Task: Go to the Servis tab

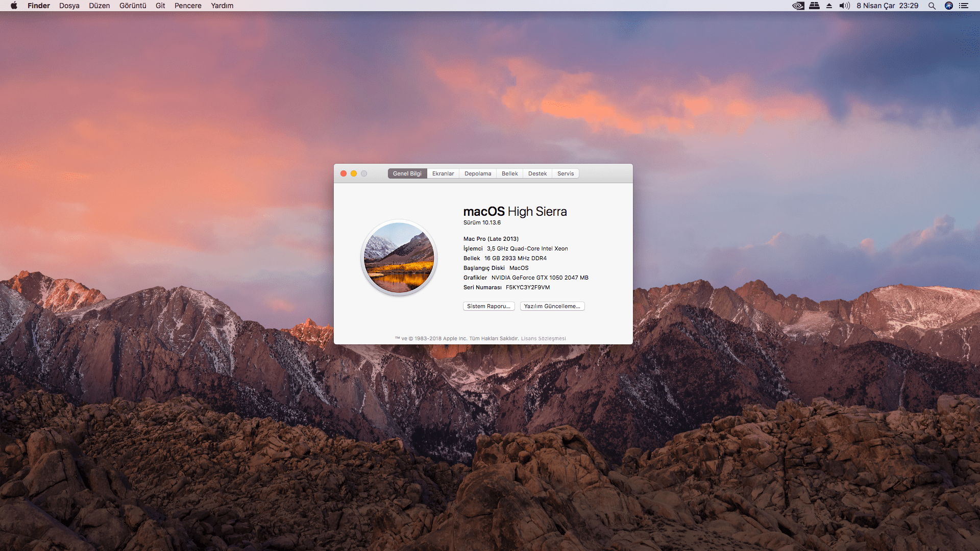Action: click(566, 173)
